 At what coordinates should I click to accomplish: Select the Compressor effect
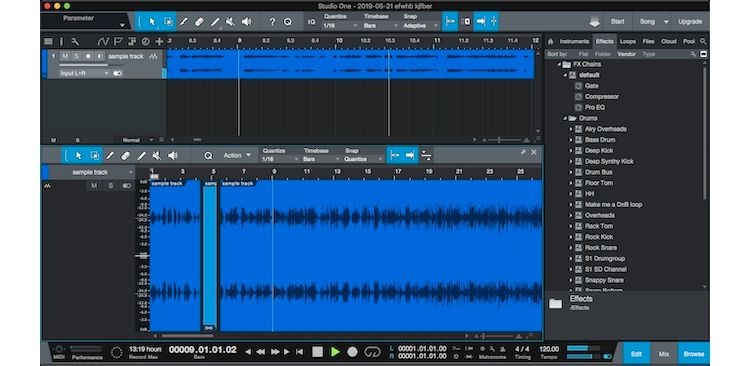[602, 97]
